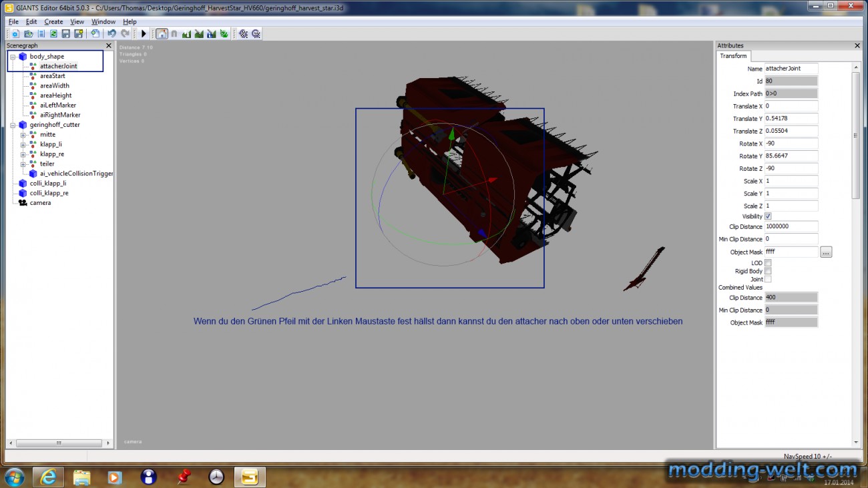Collapse the geringhoff_cutter tree node
Viewport: 868px width, 488px height.
(13, 125)
